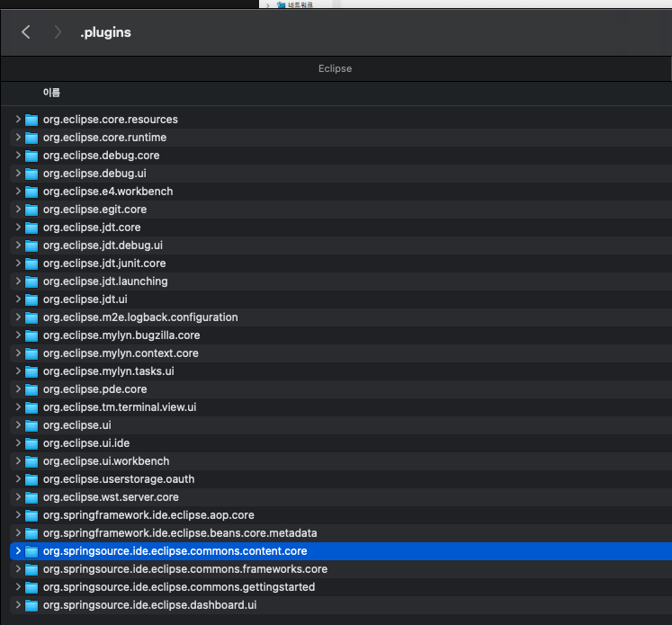Select the org.eclipse.m2e.logback.configuration name text
Viewport: 672px width, 625px height.
point(140,317)
